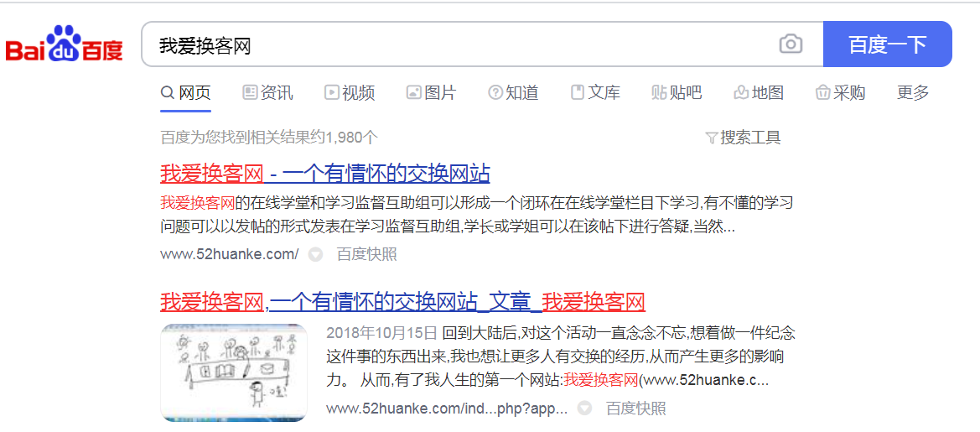
Task: Switch to the 采购 purchasing tab
Action: pos(841,93)
